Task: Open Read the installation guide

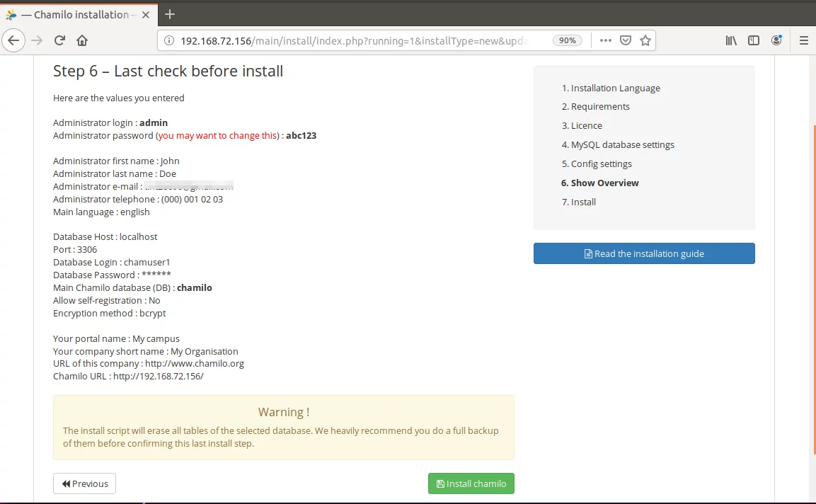Action: (x=644, y=253)
